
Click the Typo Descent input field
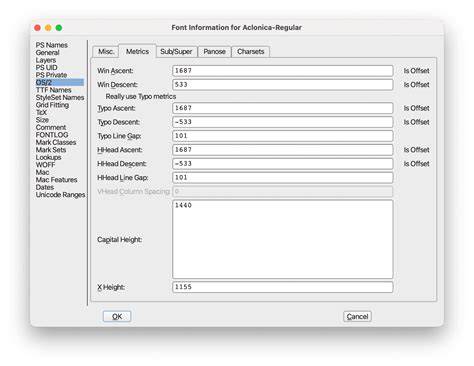click(x=283, y=122)
